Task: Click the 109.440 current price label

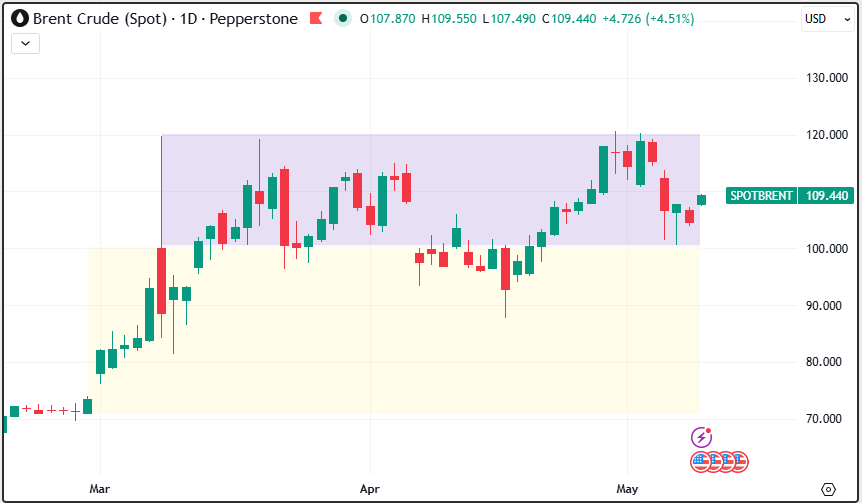Action: click(x=826, y=196)
